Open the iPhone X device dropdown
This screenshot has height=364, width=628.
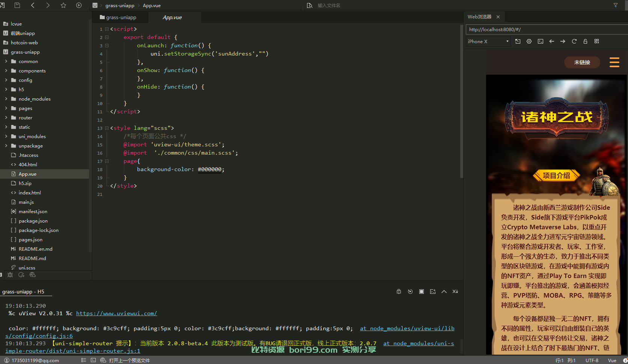[x=488, y=41]
